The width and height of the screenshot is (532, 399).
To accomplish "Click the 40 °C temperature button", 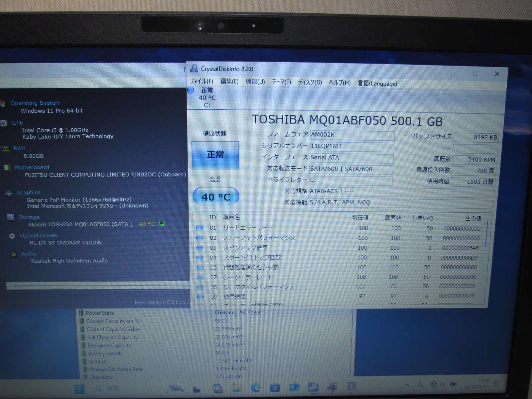I will [215, 197].
